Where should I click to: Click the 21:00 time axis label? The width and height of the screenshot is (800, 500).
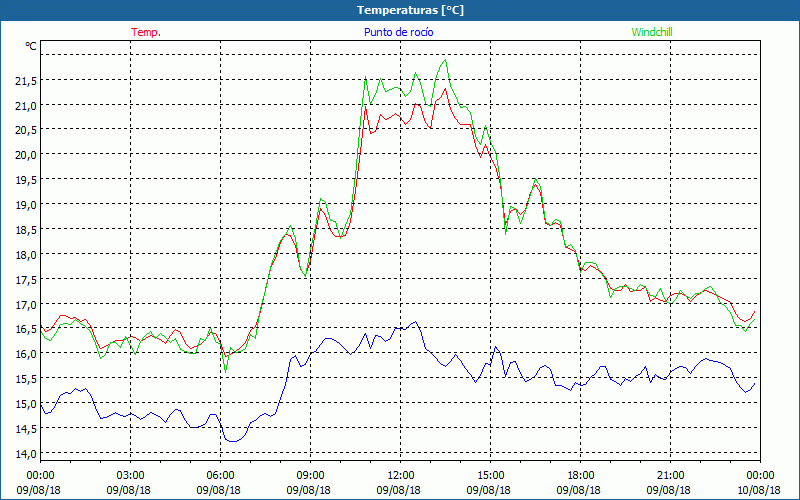[x=670, y=476]
